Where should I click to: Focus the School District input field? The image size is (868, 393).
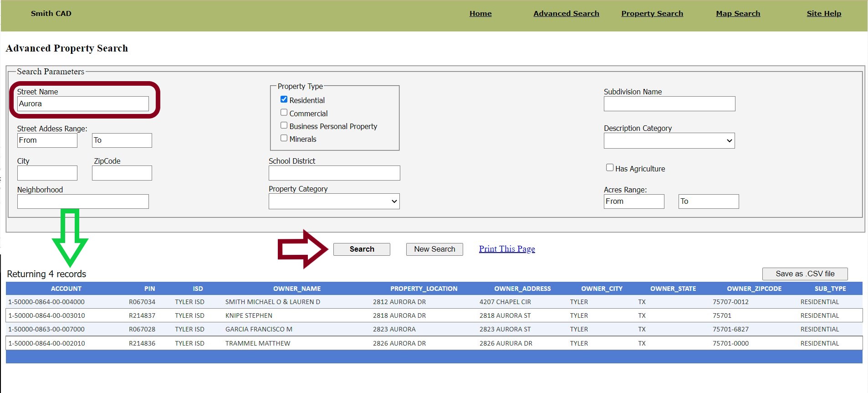[334, 173]
